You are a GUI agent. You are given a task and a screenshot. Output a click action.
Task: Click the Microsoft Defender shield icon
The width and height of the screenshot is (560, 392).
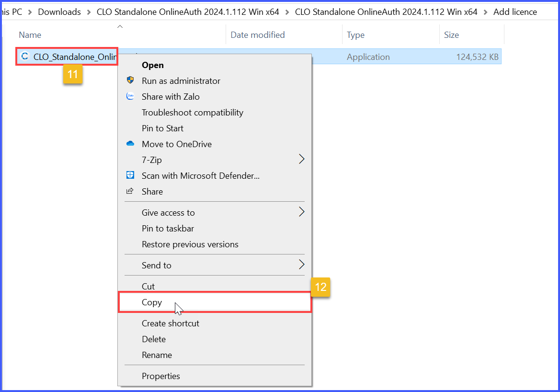pos(130,175)
